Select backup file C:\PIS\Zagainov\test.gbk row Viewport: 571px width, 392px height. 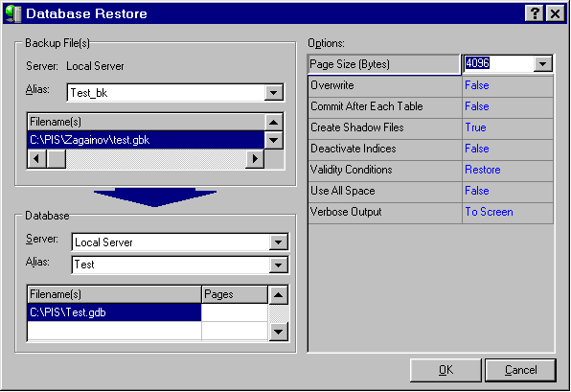click(146, 140)
